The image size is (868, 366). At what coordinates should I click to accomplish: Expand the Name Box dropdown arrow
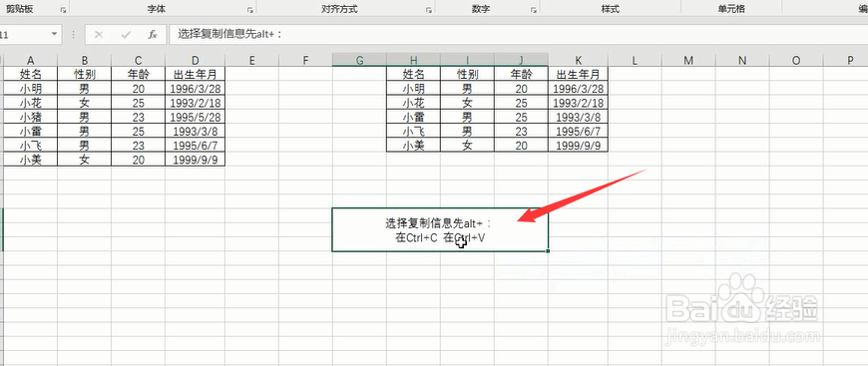pos(54,34)
